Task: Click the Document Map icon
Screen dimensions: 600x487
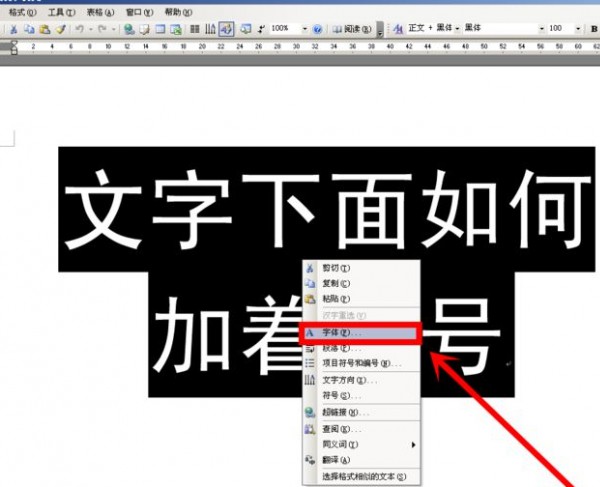Action: tap(245, 29)
